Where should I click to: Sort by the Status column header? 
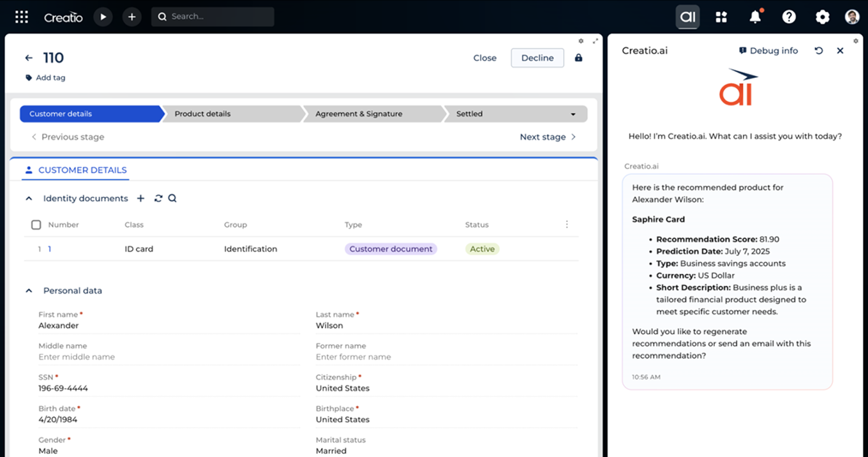(x=477, y=225)
